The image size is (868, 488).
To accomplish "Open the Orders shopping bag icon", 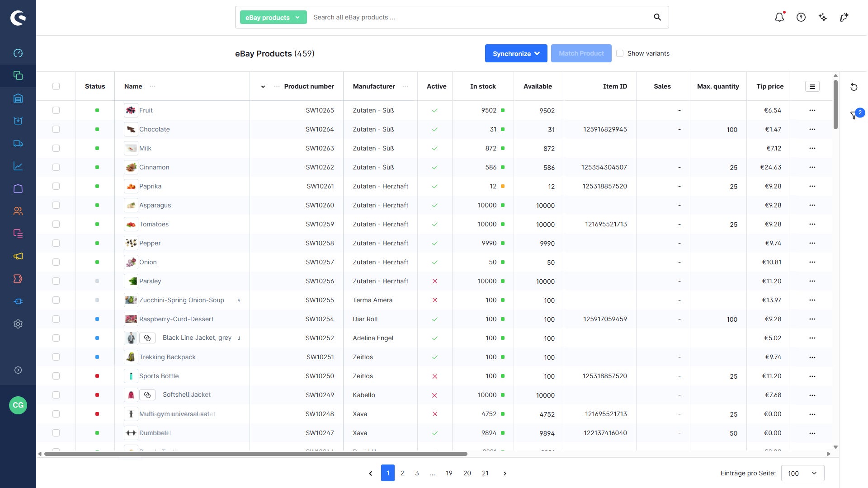I will 18,188.
